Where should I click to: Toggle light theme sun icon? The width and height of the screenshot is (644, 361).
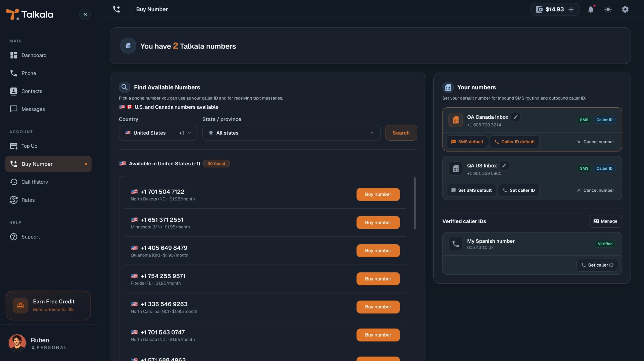[x=608, y=9]
